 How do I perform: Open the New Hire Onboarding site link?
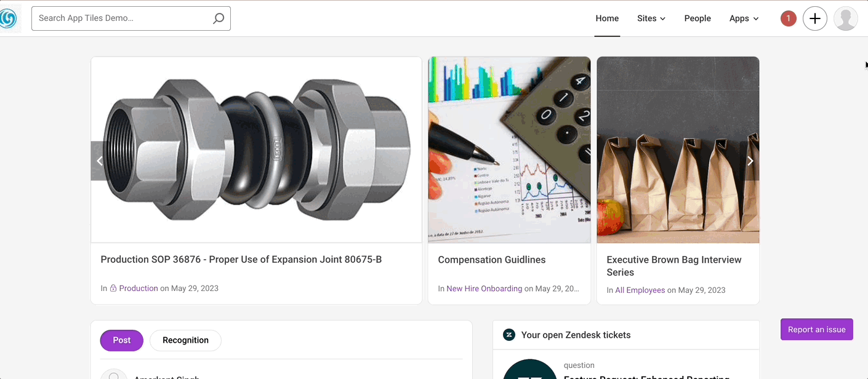click(x=484, y=289)
